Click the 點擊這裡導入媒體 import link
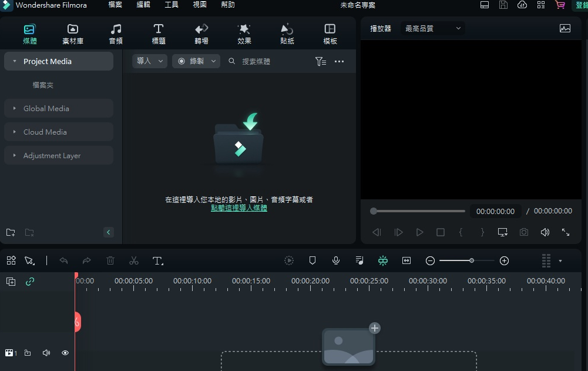 point(239,208)
